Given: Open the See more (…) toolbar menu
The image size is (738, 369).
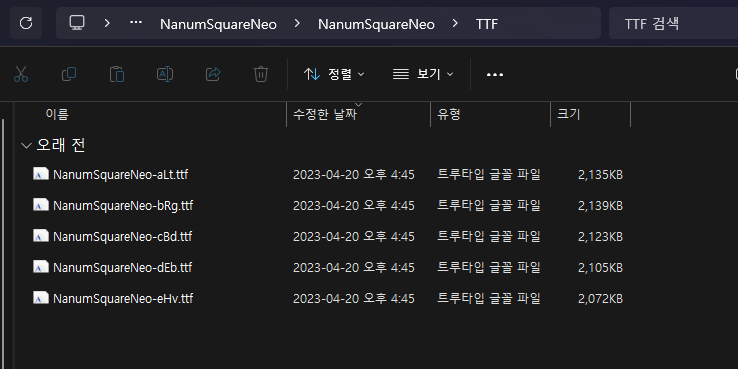Looking at the screenshot, I should tap(495, 74).
